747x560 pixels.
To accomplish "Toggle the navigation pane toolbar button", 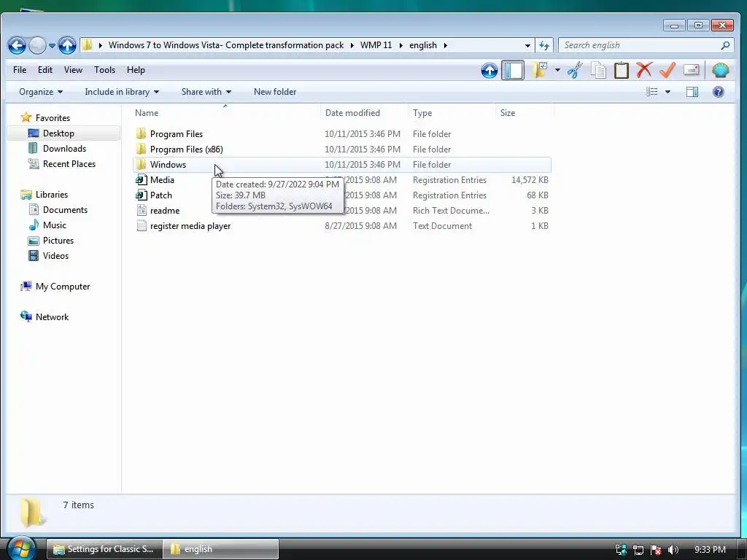I will pos(513,71).
